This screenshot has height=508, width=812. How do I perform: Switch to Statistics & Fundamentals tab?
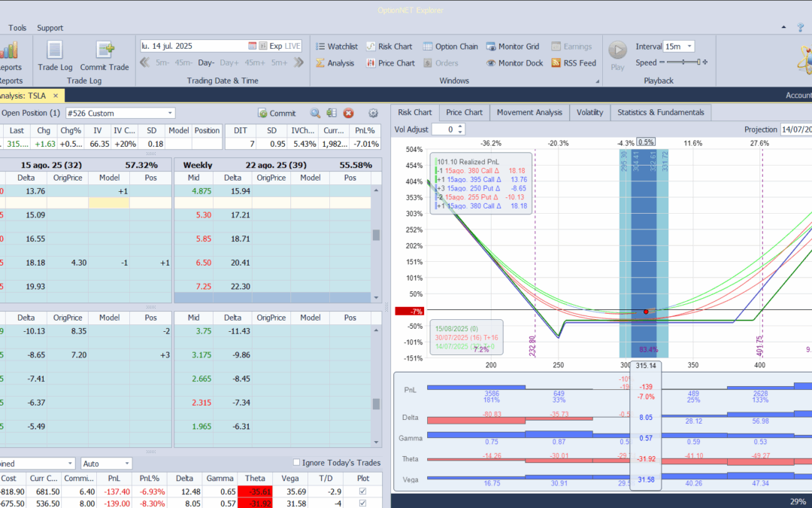coord(661,112)
